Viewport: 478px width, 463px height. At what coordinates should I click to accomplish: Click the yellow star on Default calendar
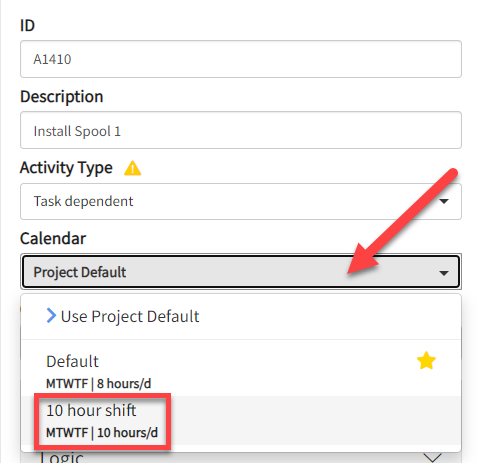click(426, 361)
